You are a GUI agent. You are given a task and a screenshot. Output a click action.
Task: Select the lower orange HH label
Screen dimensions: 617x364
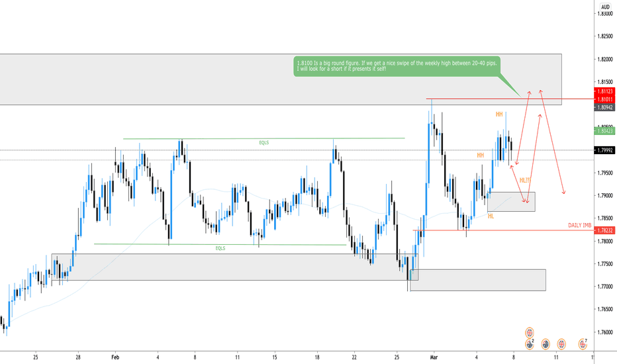(x=481, y=156)
